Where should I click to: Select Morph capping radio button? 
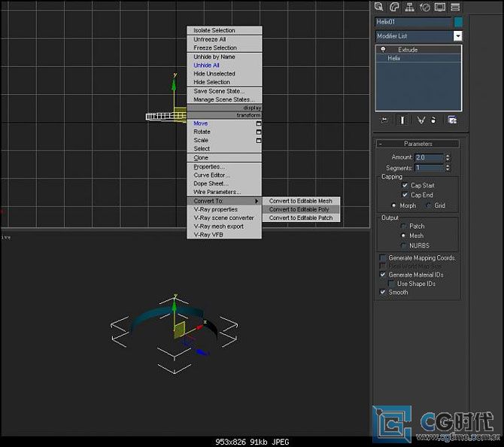coord(393,205)
